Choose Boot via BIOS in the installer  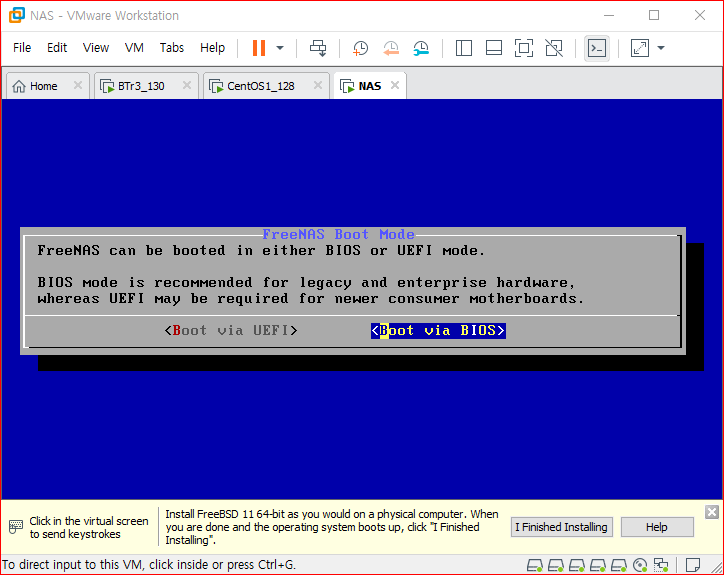pos(438,331)
